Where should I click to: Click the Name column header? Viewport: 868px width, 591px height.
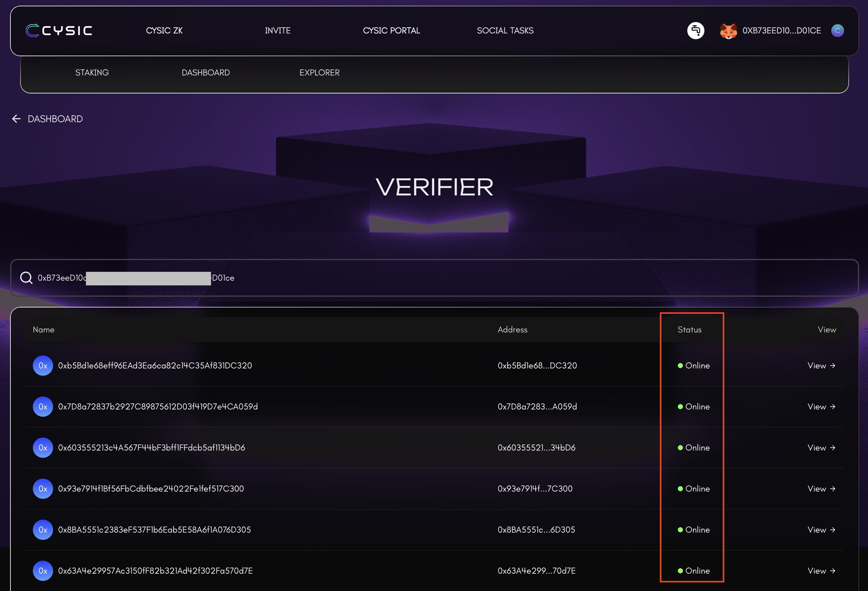[x=44, y=330]
